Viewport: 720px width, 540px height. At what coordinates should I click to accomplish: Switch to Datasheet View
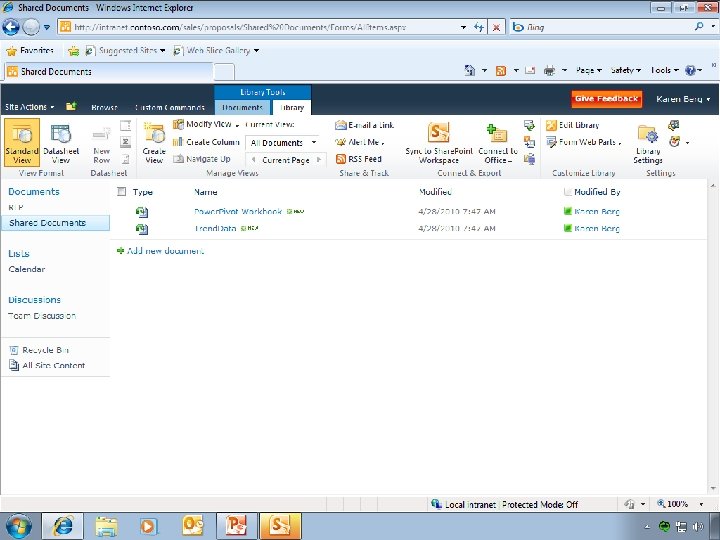pos(61,144)
